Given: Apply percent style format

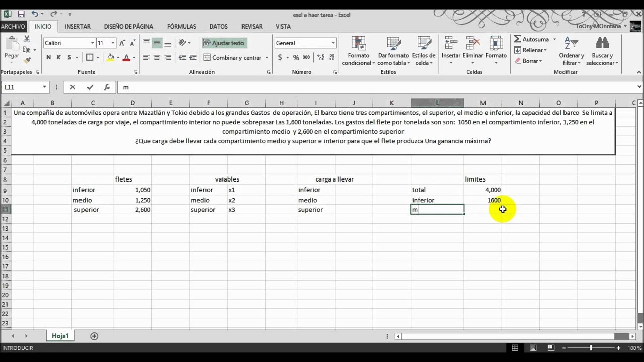Looking at the screenshot, I should (x=296, y=58).
